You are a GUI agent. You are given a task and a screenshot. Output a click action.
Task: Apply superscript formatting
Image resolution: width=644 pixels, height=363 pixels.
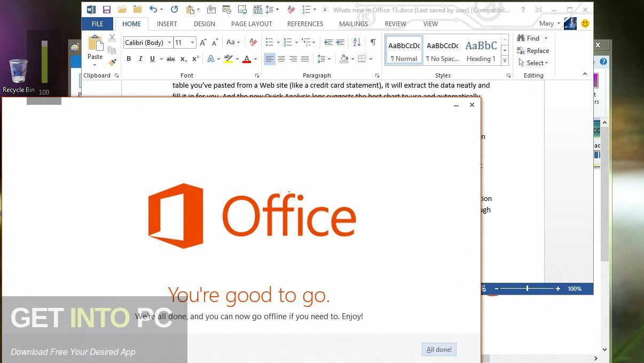point(195,59)
